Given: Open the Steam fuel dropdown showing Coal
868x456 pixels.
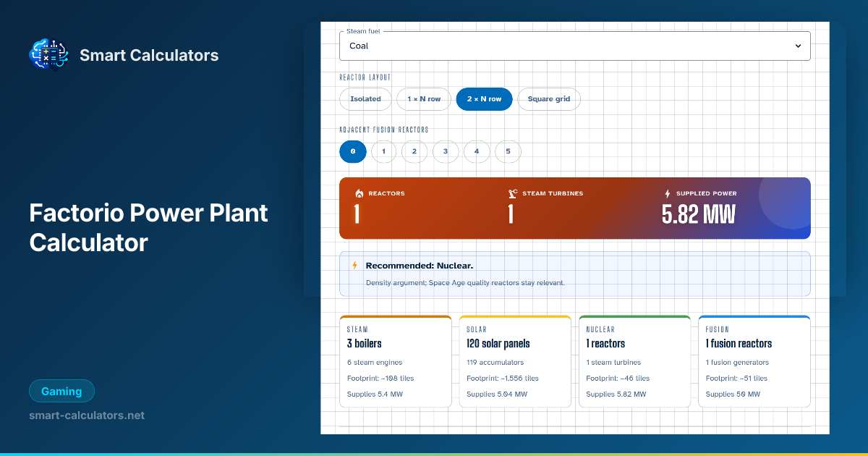Looking at the screenshot, I should 575,46.
